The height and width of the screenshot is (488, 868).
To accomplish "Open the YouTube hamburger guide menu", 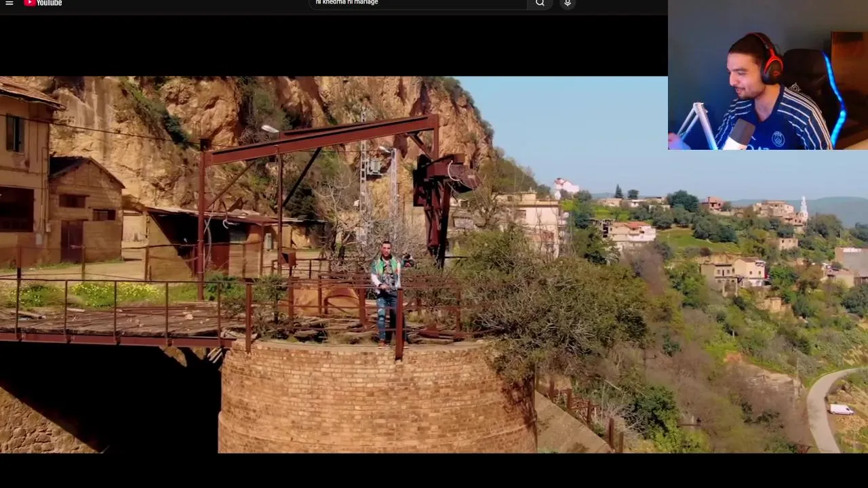I will 9,3.
